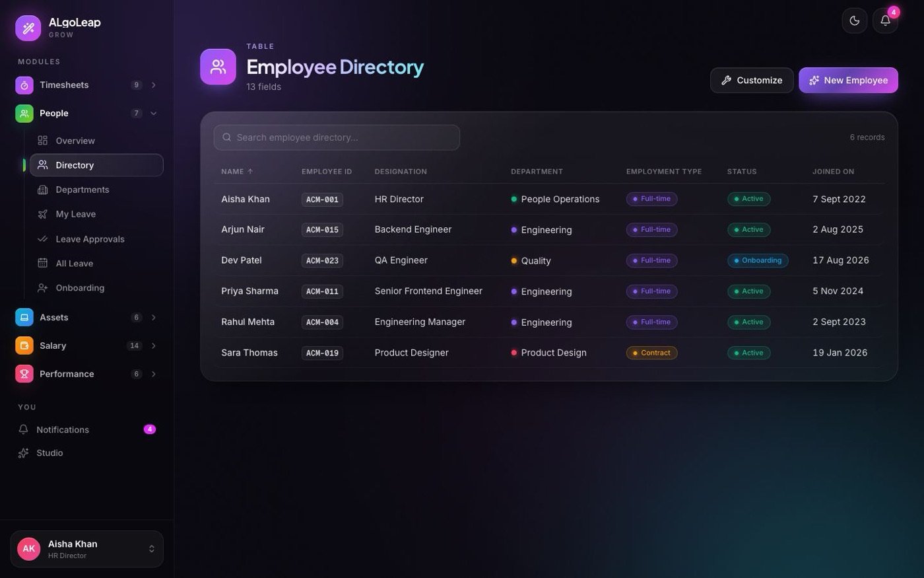924x578 pixels.
Task: Expand the Performance module chevron
Action: 154,374
